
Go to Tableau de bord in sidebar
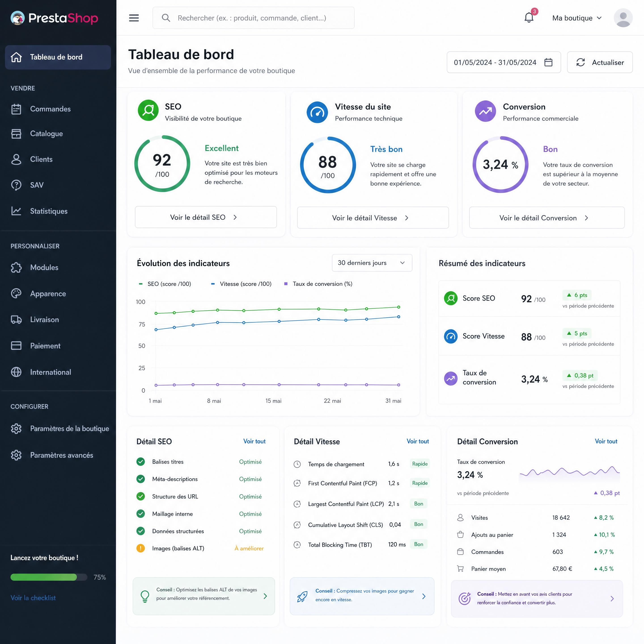point(58,57)
